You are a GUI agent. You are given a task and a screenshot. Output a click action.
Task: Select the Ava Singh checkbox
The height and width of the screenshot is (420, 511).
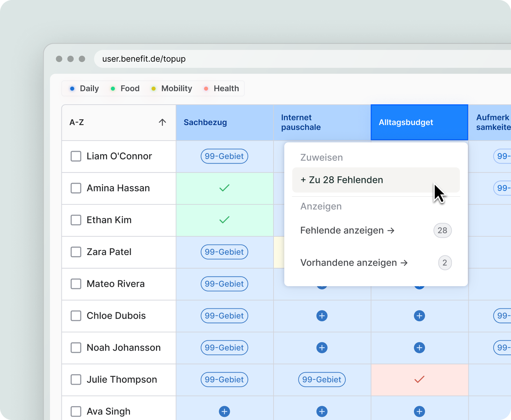pyautogui.click(x=76, y=411)
